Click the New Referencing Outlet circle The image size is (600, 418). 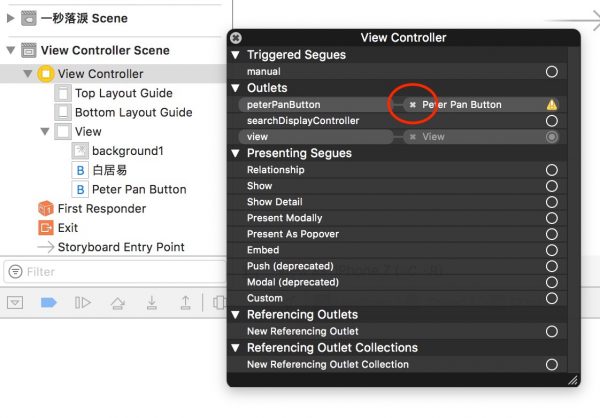click(x=552, y=331)
